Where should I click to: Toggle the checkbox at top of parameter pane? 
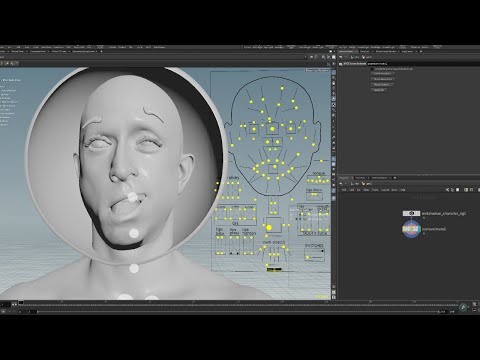click(372, 69)
